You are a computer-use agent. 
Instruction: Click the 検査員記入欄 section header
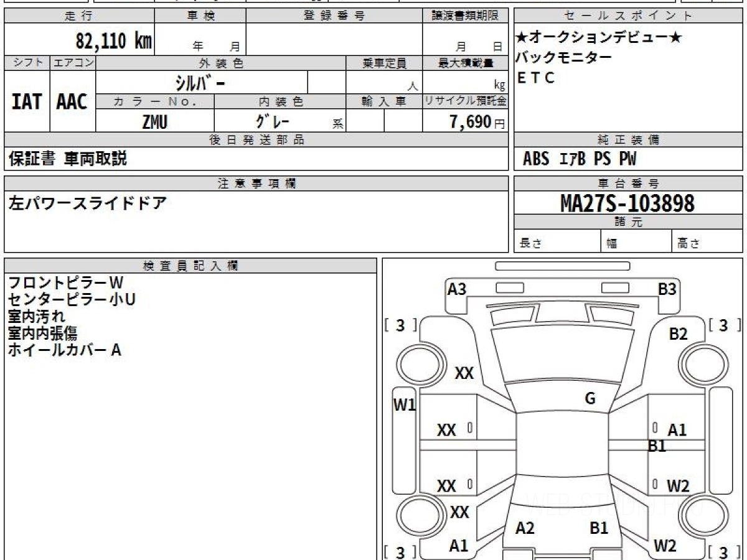coord(190,265)
